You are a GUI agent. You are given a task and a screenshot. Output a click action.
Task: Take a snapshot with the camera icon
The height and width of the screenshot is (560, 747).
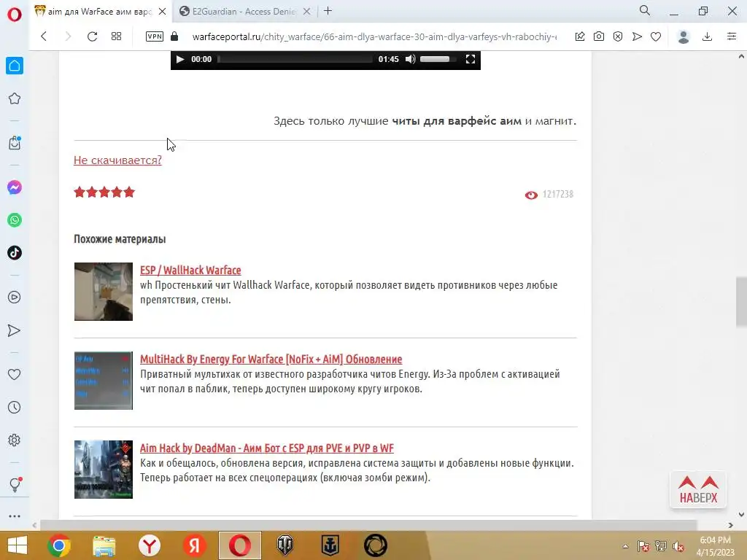tap(599, 36)
